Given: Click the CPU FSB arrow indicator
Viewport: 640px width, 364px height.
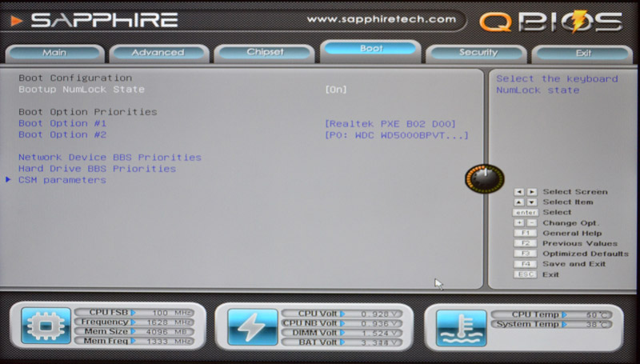Looking at the screenshot, I should pos(133,313).
